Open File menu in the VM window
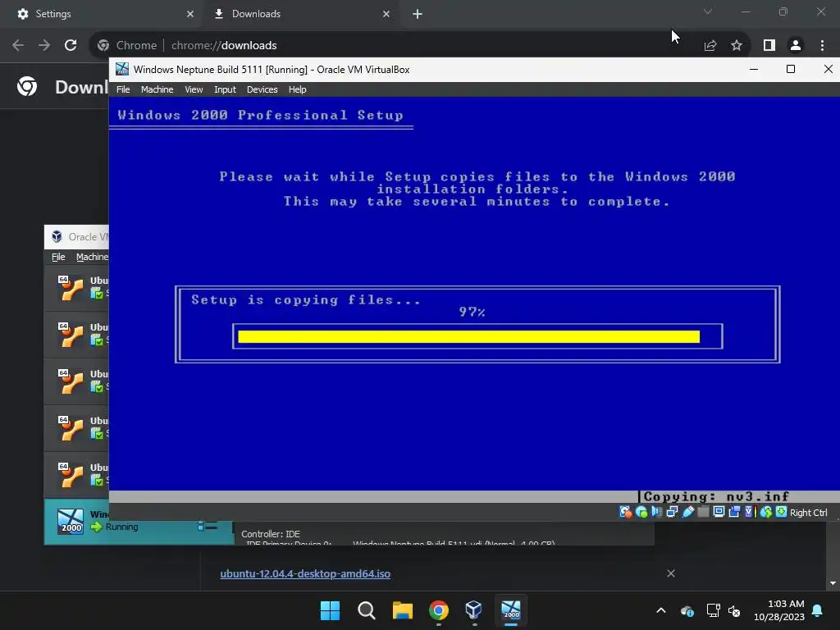Viewport: 840px width, 630px height. click(x=123, y=89)
